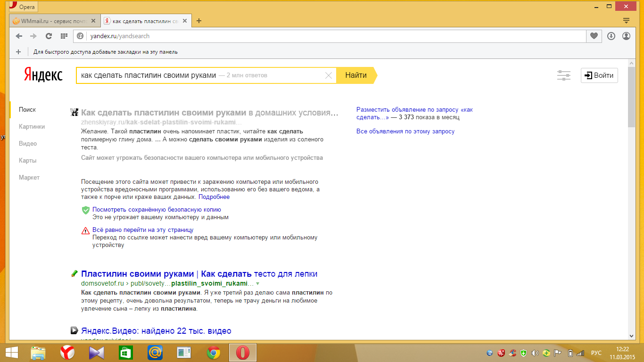644x362 pixels.
Task: Click the pencil favicon of domsovetof result
Action: coord(74,273)
